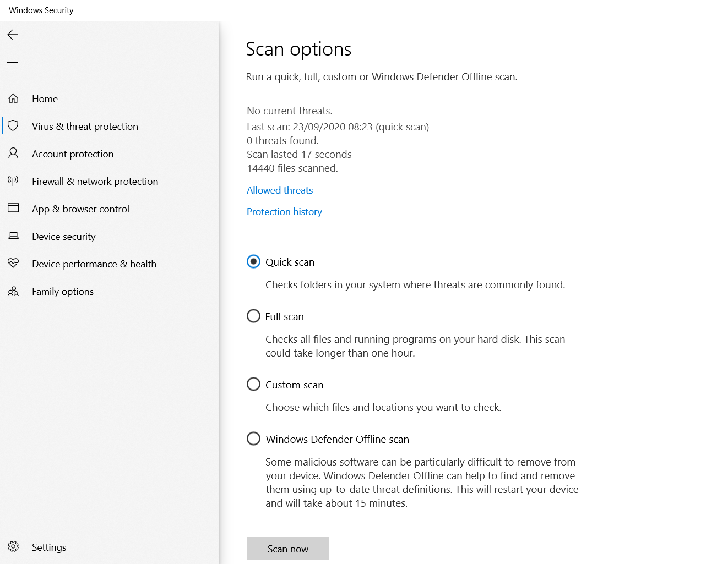
Task: Select the Quick scan radio button
Action: tap(253, 261)
